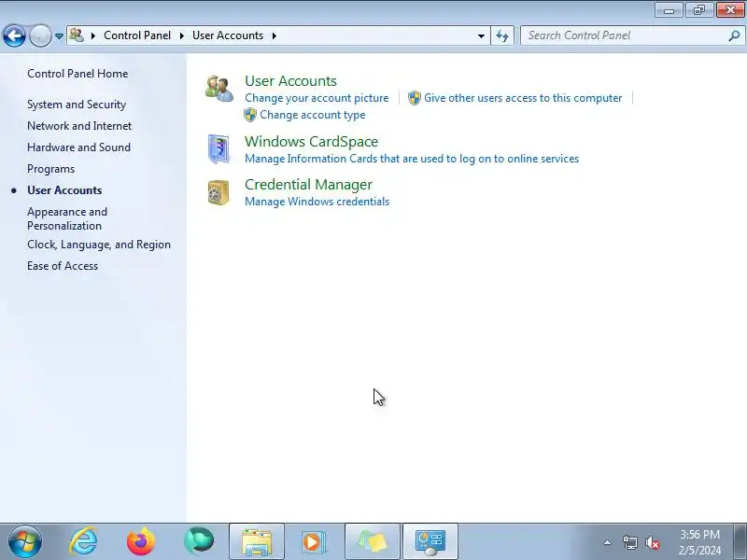Launch Firefox from the taskbar
Image resolution: width=747 pixels, height=560 pixels.
(141, 541)
